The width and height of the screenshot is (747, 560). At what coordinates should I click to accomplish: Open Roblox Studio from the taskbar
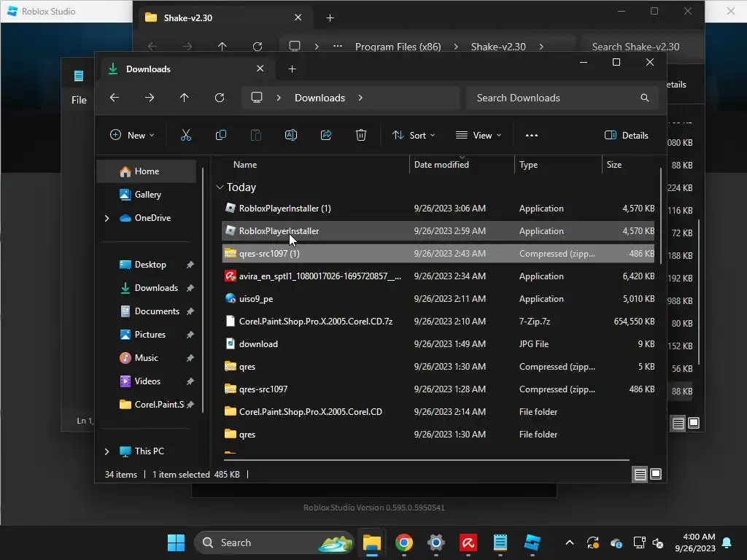point(532,542)
